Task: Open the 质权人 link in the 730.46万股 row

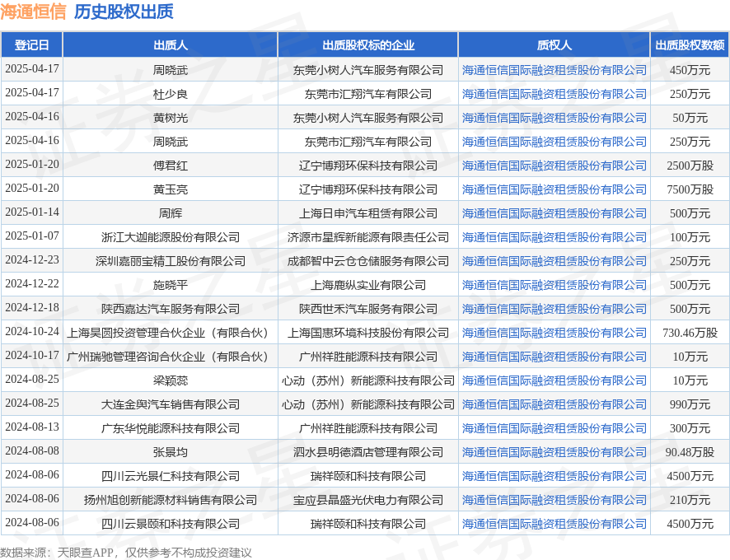Action: pos(554,333)
